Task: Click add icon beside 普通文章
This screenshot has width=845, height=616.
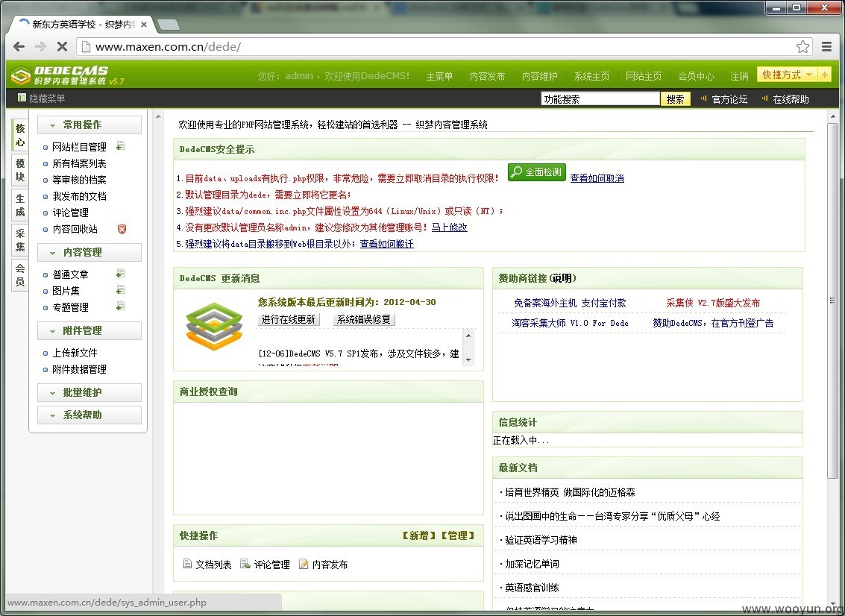Action: coord(122,274)
